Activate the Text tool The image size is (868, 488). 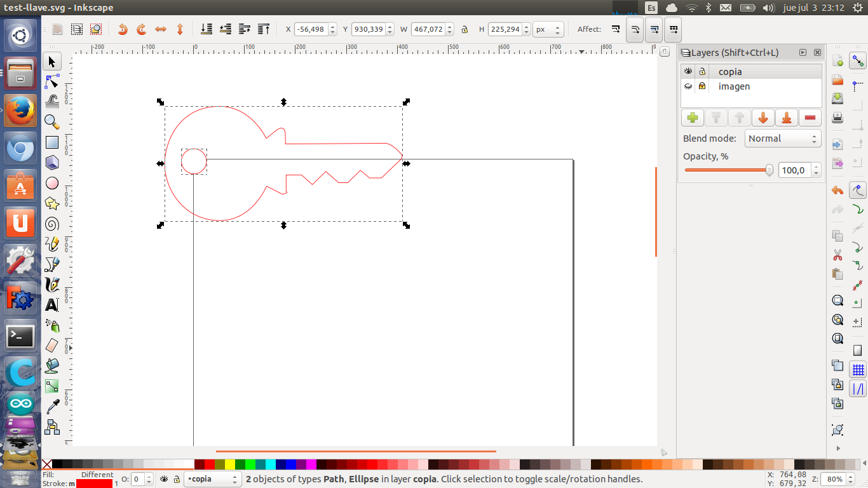click(52, 306)
